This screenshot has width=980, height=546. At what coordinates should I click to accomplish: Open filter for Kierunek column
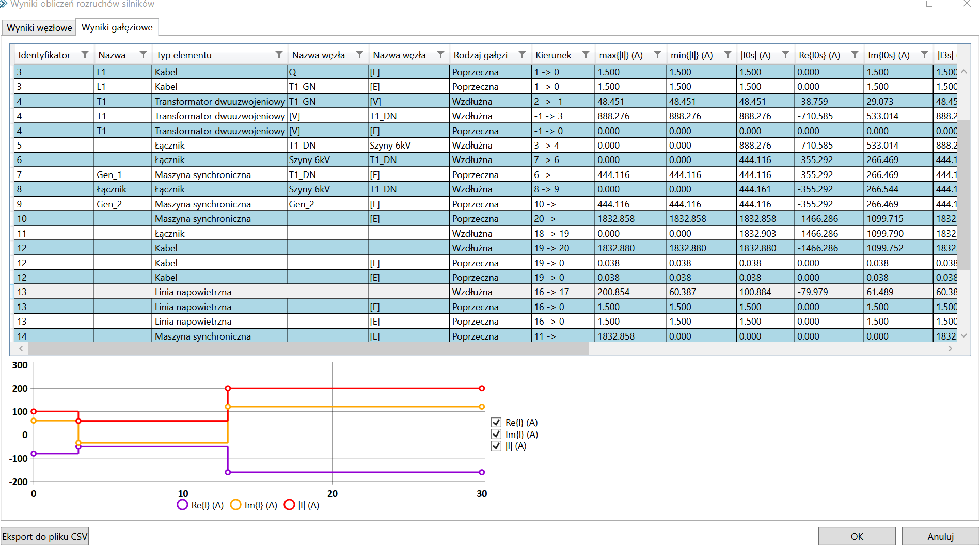[x=586, y=55]
